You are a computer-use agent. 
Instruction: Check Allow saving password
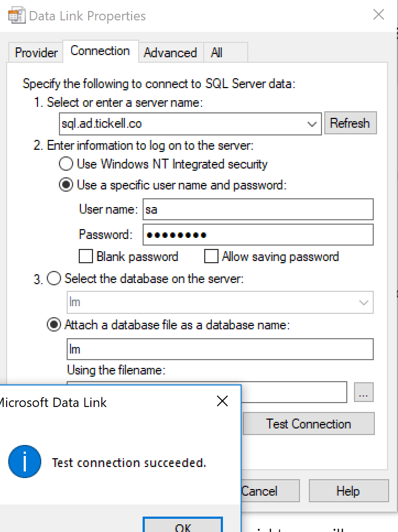[x=211, y=257]
